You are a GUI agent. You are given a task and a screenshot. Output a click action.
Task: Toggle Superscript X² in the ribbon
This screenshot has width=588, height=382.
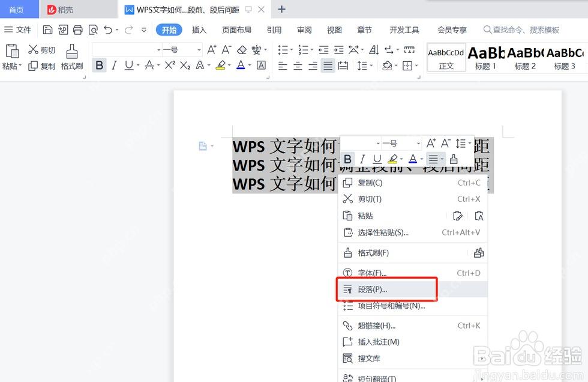click(x=170, y=65)
